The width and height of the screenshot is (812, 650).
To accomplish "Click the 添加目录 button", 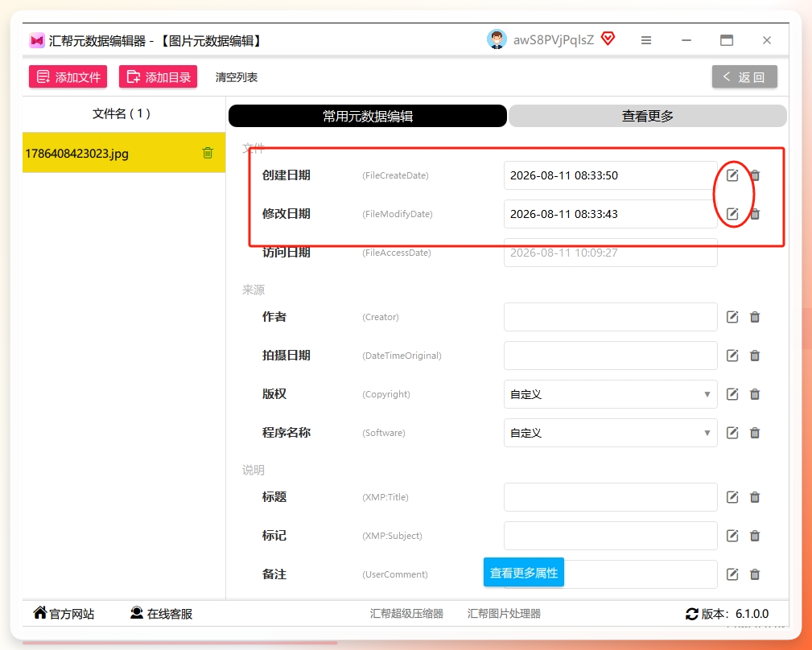I will click(x=158, y=76).
